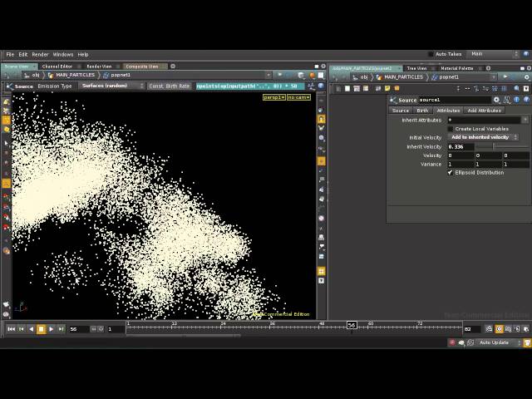Select the arrow select tool
The height and width of the screenshot is (399, 532).
6,144
